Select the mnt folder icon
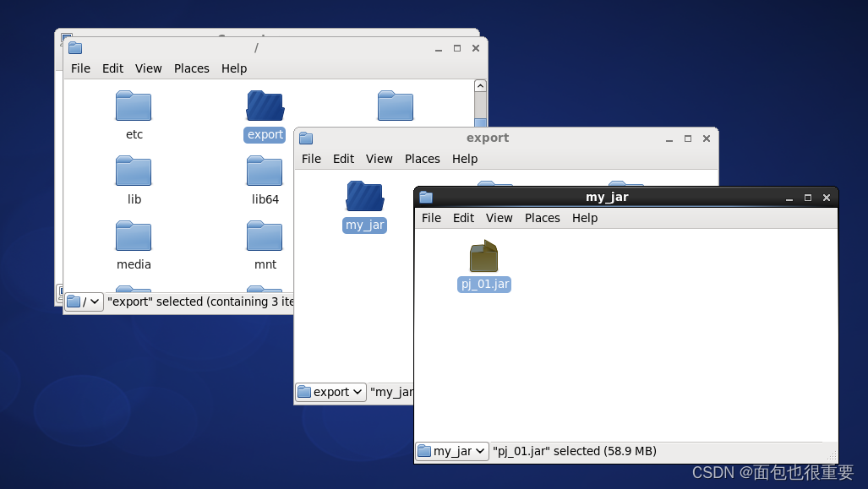The width and height of the screenshot is (868, 489). click(265, 236)
